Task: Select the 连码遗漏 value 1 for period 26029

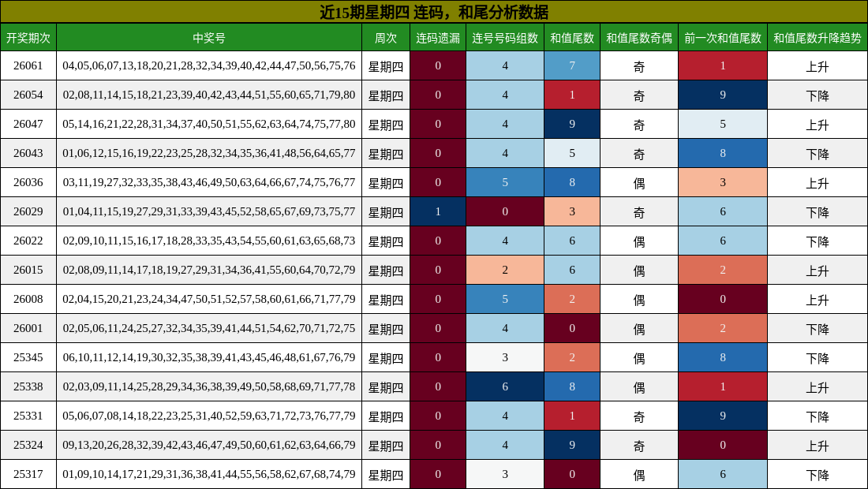Action: pos(438,211)
